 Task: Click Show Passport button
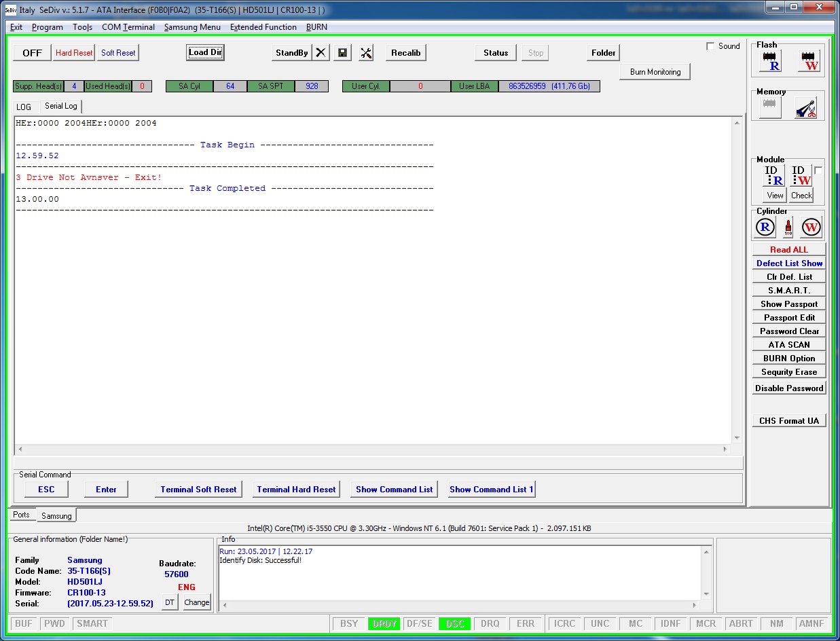point(789,304)
